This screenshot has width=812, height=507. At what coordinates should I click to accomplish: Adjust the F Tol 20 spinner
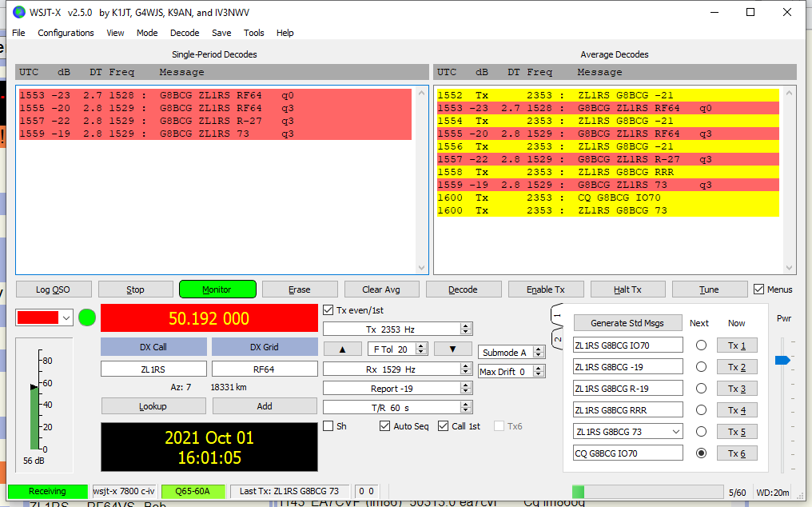421,349
